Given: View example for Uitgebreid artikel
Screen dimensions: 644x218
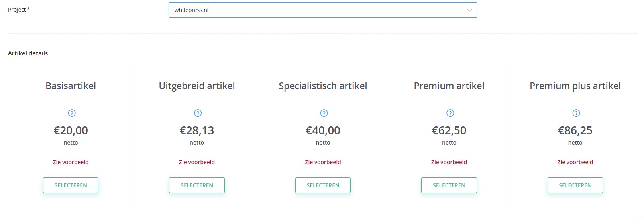Looking at the screenshot, I should pos(197,162).
